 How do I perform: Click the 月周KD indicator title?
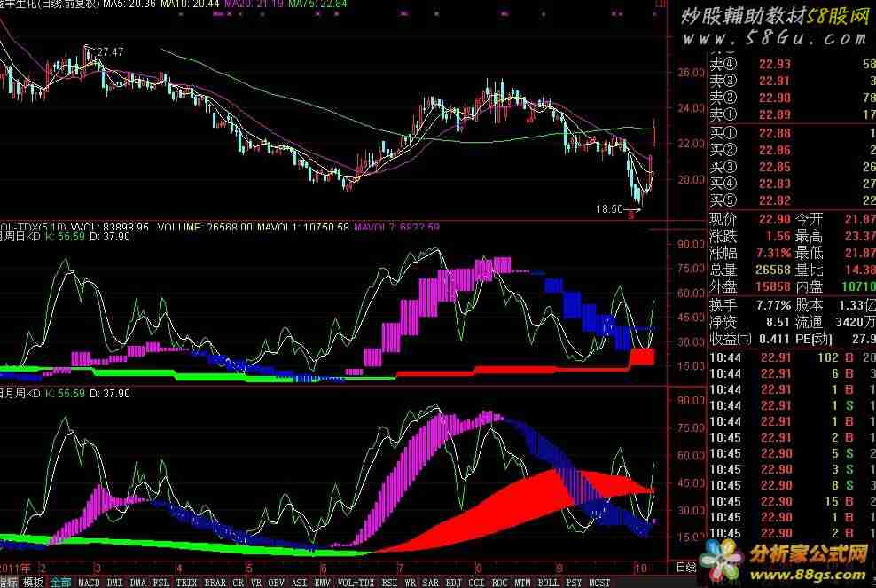point(20,394)
